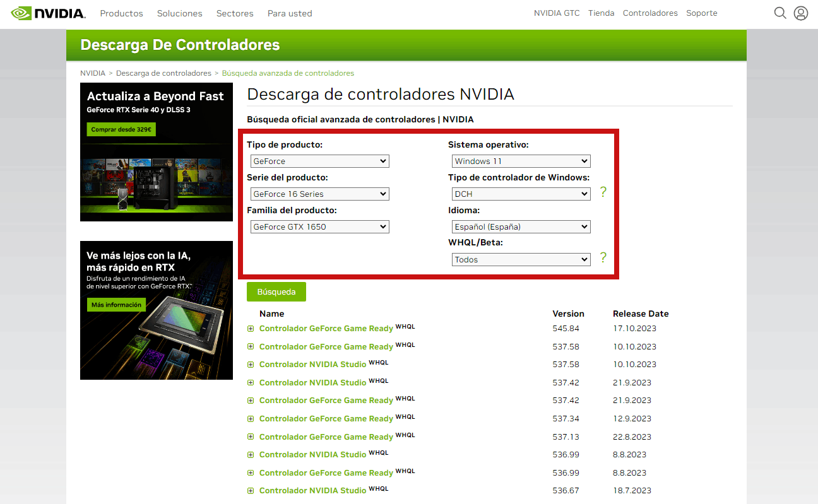Open Soporte in top navigation
This screenshot has width=818, height=504.
click(x=702, y=13)
